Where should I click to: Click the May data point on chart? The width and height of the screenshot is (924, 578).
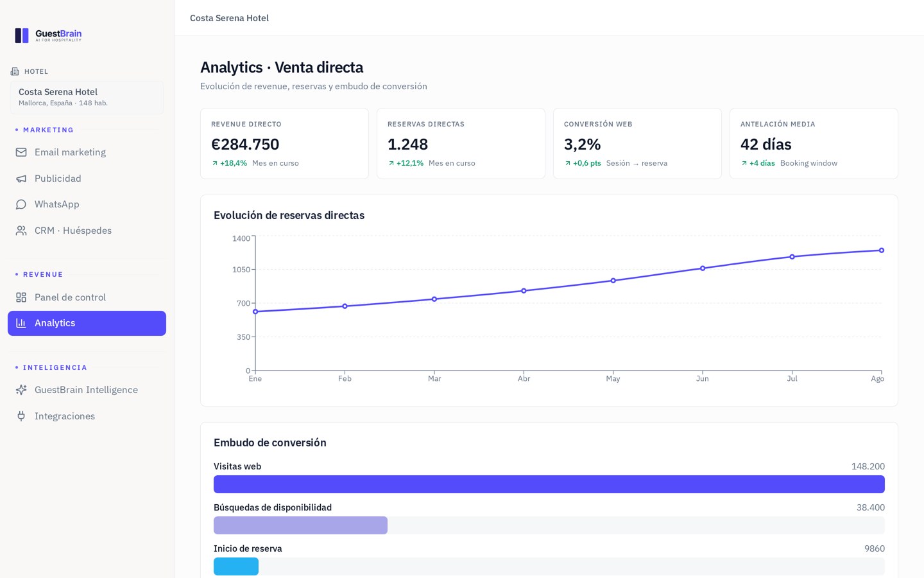click(613, 281)
